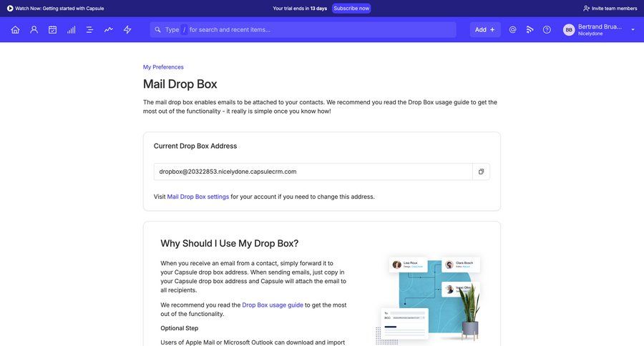Image resolution: width=644 pixels, height=346 pixels.
Task: Click the drop box address field
Action: click(x=313, y=172)
